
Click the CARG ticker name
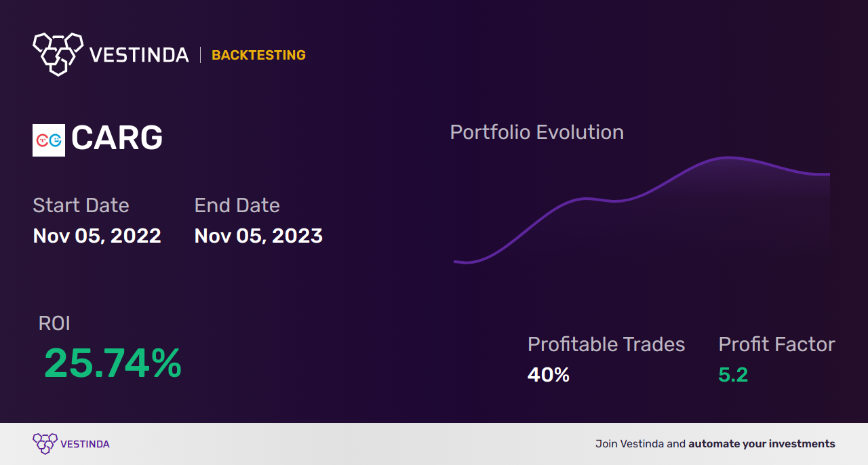[117, 139]
